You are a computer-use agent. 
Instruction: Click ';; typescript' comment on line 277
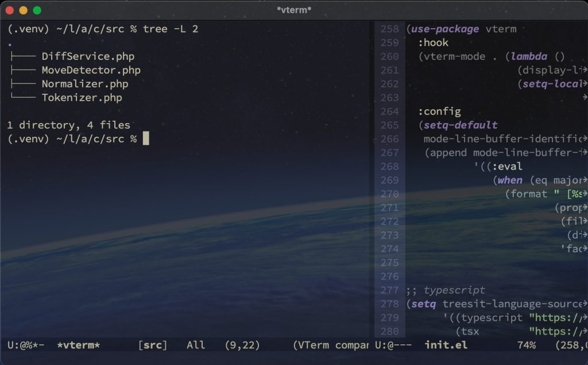click(446, 290)
